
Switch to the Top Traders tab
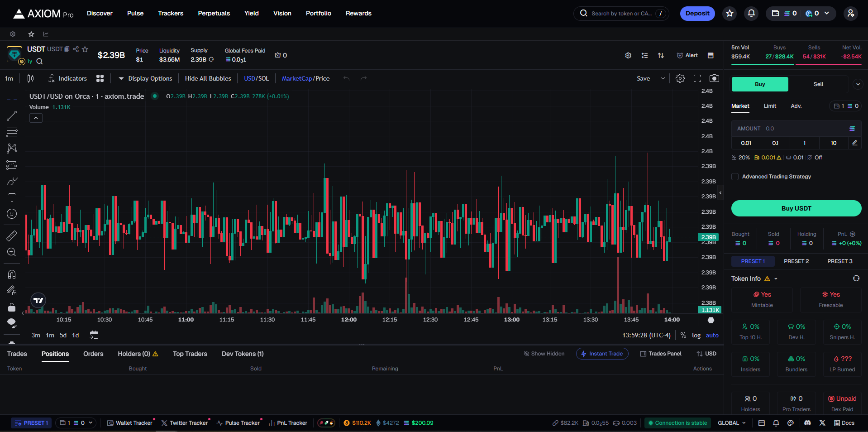(x=190, y=354)
